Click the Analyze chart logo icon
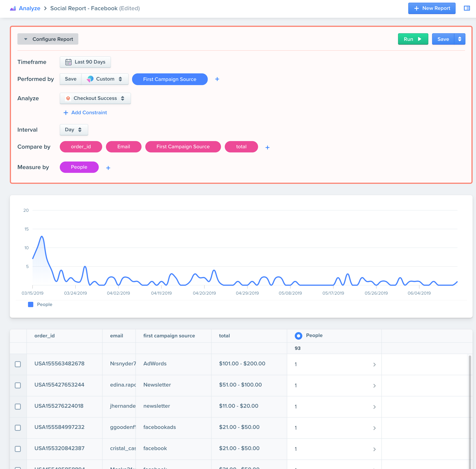The image size is (476, 469). pyautogui.click(x=13, y=8)
